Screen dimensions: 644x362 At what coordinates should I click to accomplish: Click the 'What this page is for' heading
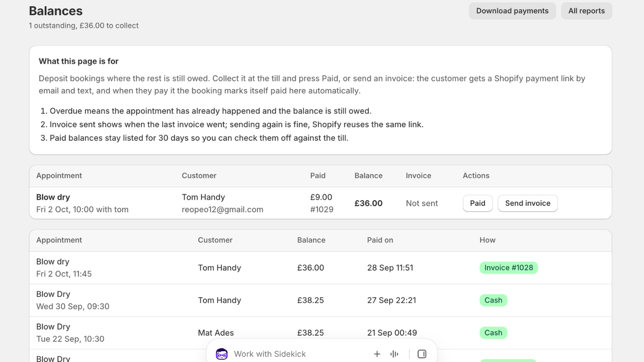[x=78, y=61]
